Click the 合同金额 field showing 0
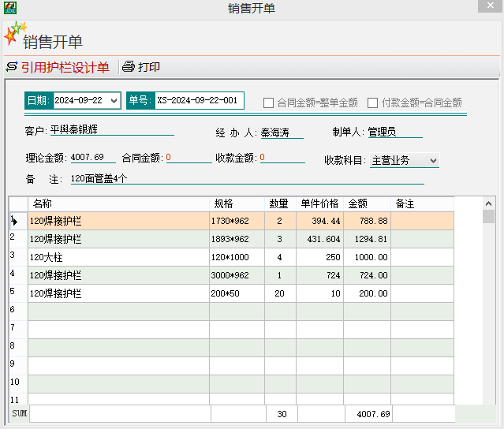Viewport: 504px width, 429px height. (x=189, y=157)
